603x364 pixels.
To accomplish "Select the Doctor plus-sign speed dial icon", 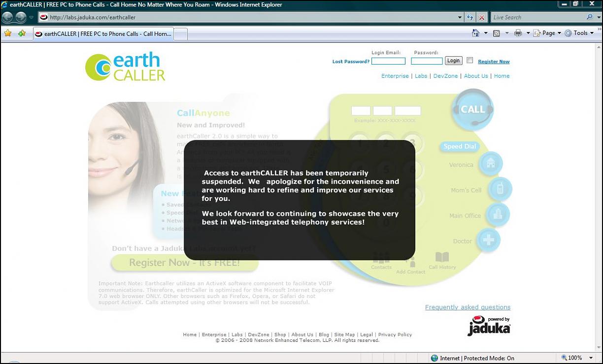I will (488, 240).
